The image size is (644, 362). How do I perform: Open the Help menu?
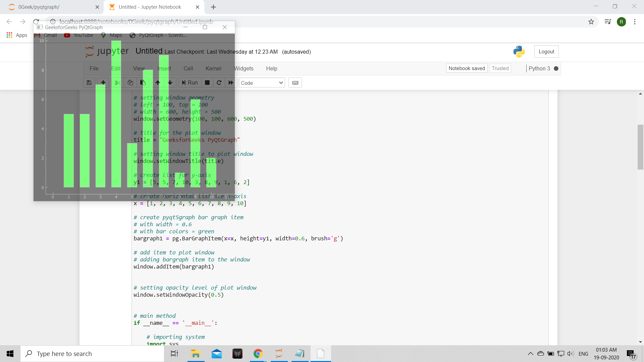272,68
